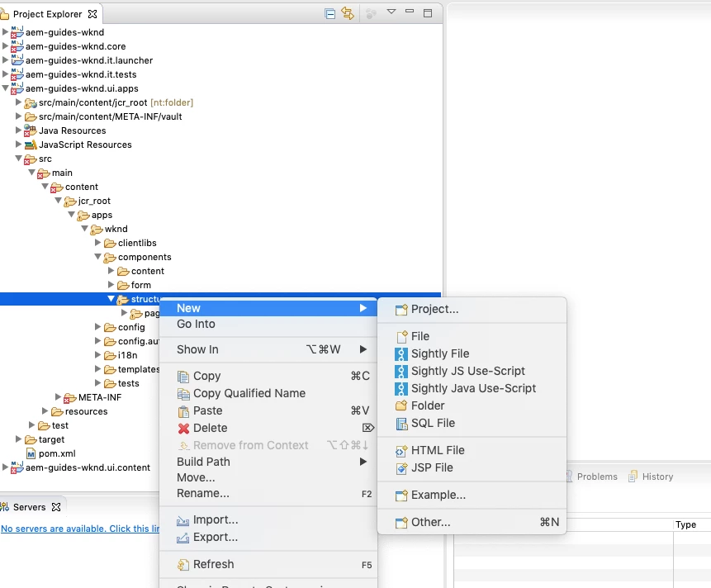Select aem-guides-wknd.ui.content project
Viewport: 711px width, 588px height.
coord(88,467)
